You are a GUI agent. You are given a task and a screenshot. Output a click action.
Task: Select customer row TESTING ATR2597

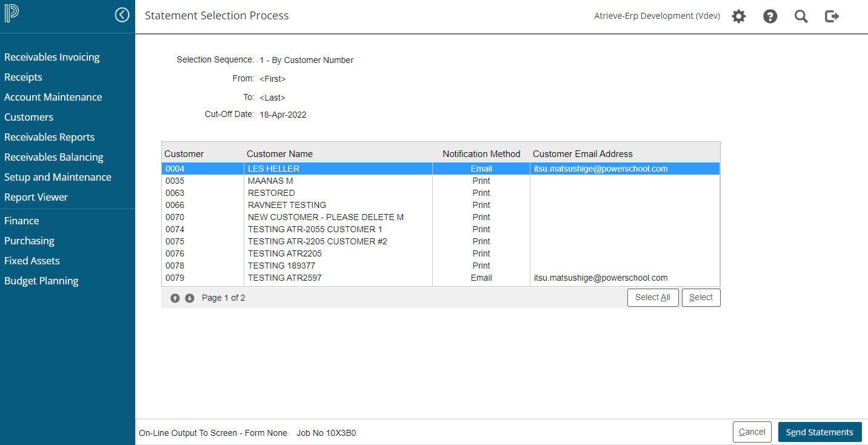tap(285, 278)
